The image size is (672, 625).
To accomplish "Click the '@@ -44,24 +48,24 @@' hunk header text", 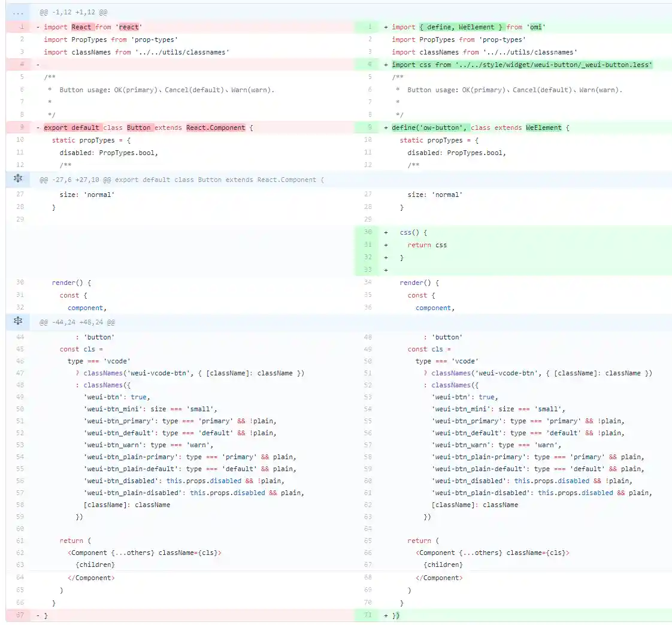I will click(77, 322).
